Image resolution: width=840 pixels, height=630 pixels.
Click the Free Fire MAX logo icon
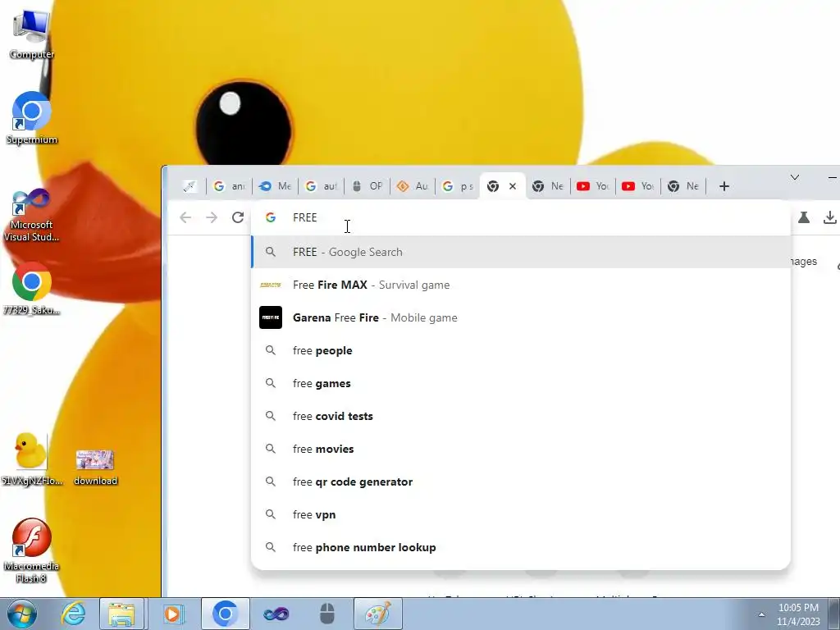pos(271,285)
